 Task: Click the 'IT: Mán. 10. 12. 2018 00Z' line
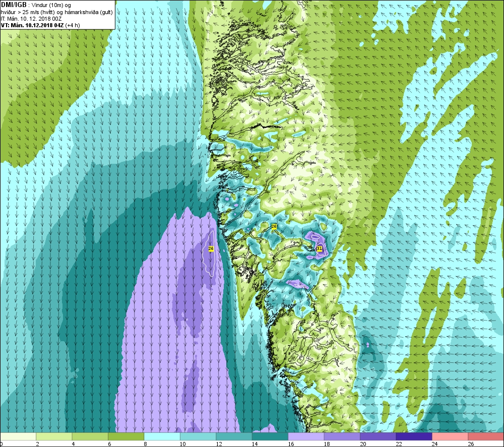[31, 19]
